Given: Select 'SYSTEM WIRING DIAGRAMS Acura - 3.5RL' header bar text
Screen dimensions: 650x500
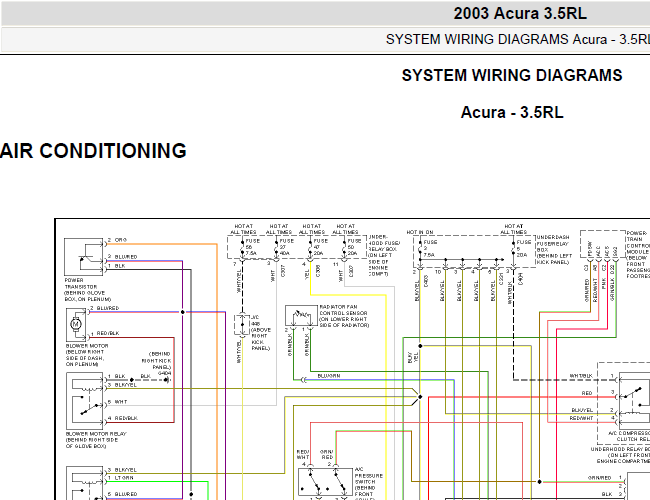Looking at the screenshot, I should (x=517, y=39).
